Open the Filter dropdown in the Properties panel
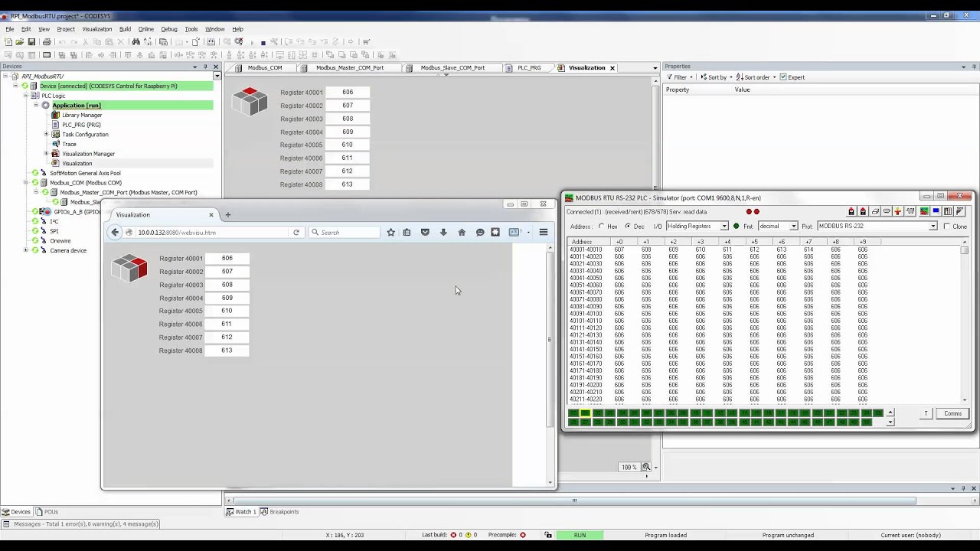The height and width of the screenshot is (551, 980). click(x=680, y=77)
